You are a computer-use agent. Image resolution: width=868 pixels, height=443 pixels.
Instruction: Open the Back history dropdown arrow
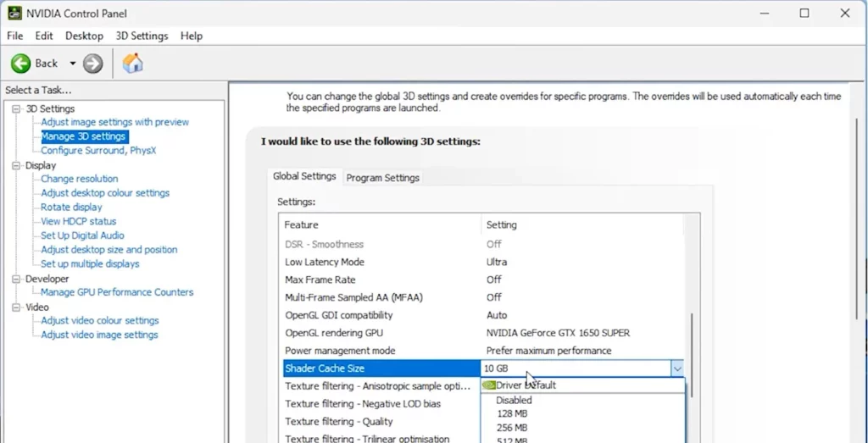(x=73, y=64)
